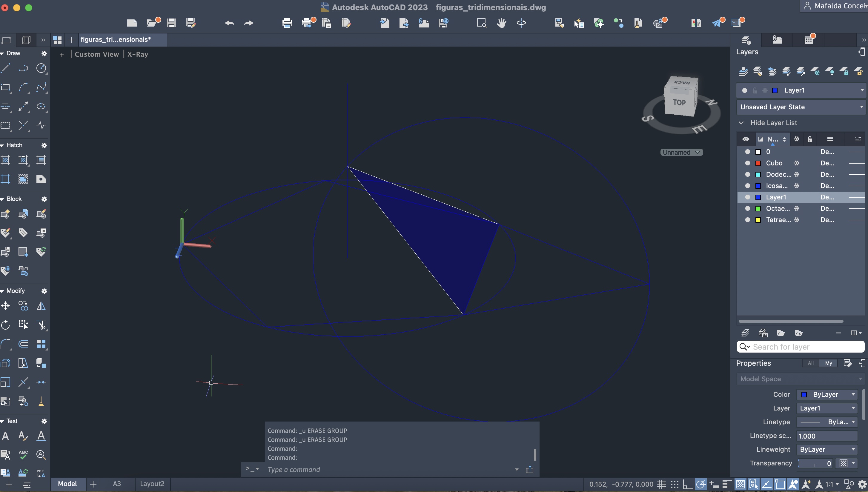The image size is (868, 492).
Task: Toggle visibility of Tetrae... layer
Action: click(747, 220)
